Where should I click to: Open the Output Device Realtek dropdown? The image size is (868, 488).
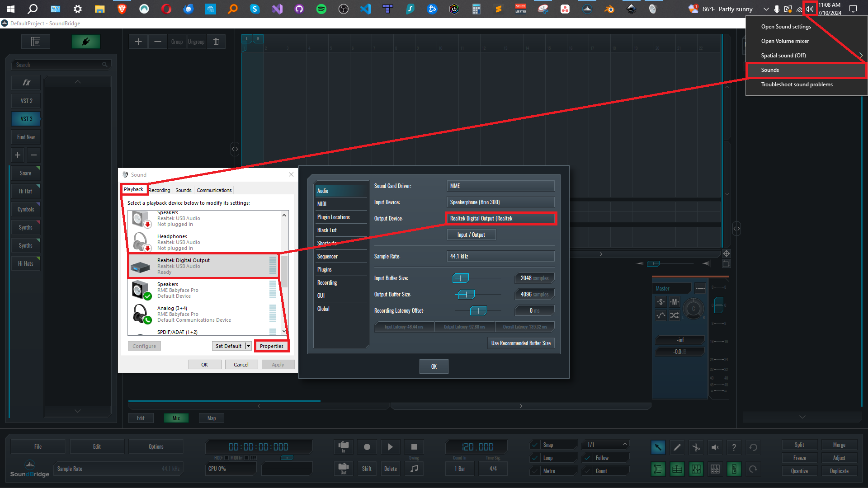[500, 218]
